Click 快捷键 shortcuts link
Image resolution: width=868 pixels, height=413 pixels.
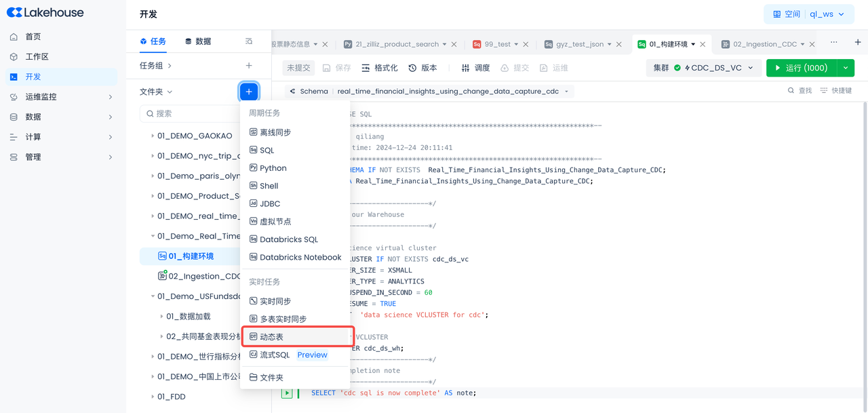835,91
